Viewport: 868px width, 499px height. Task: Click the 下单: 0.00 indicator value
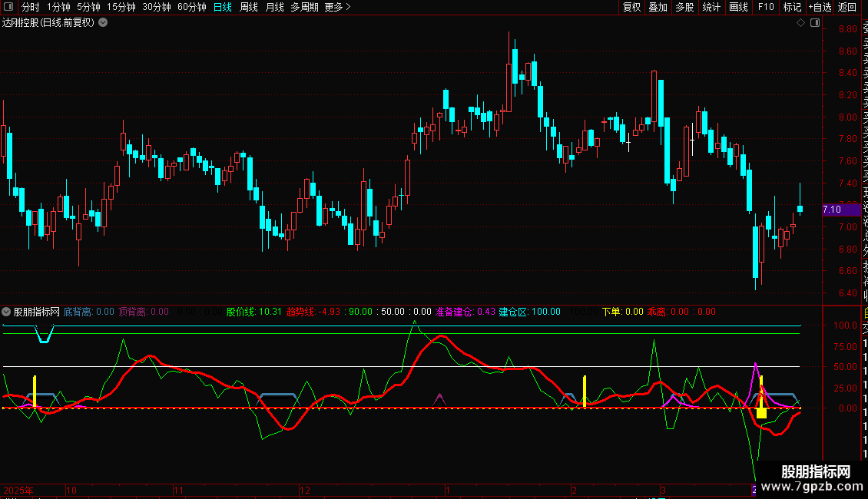pos(623,312)
